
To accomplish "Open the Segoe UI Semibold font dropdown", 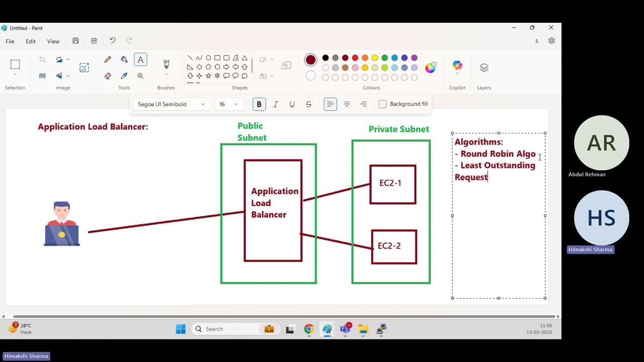I will coord(171,104).
